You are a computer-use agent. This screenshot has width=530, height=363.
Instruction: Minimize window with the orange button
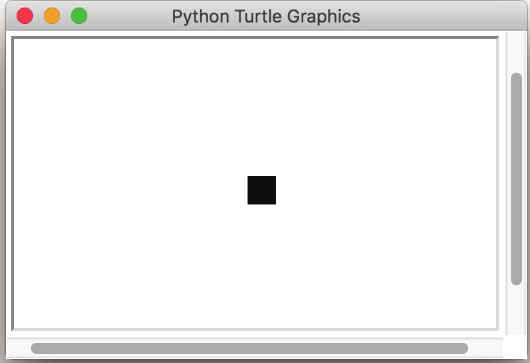pyautogui.click(x=52, y=16)
